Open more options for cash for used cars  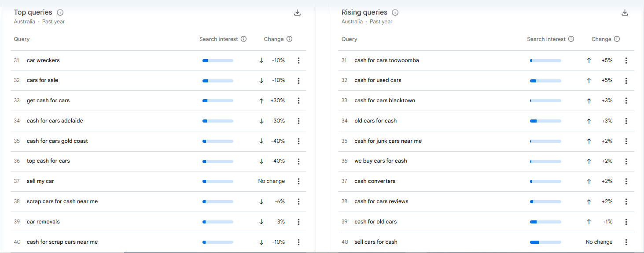point(626,81)
